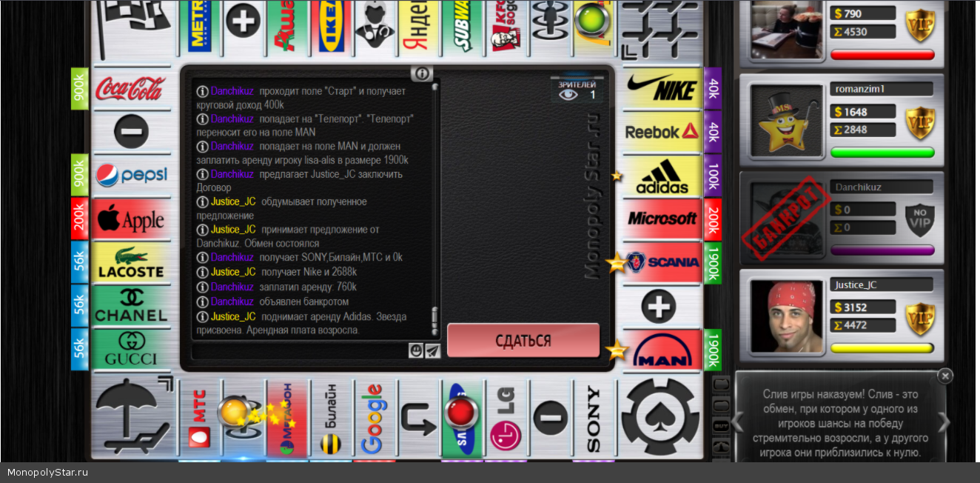Screen dimensions: 980x483
Task: Click the 900k price tag beside Coca-Cola
Action: click(x=80, y=89)
